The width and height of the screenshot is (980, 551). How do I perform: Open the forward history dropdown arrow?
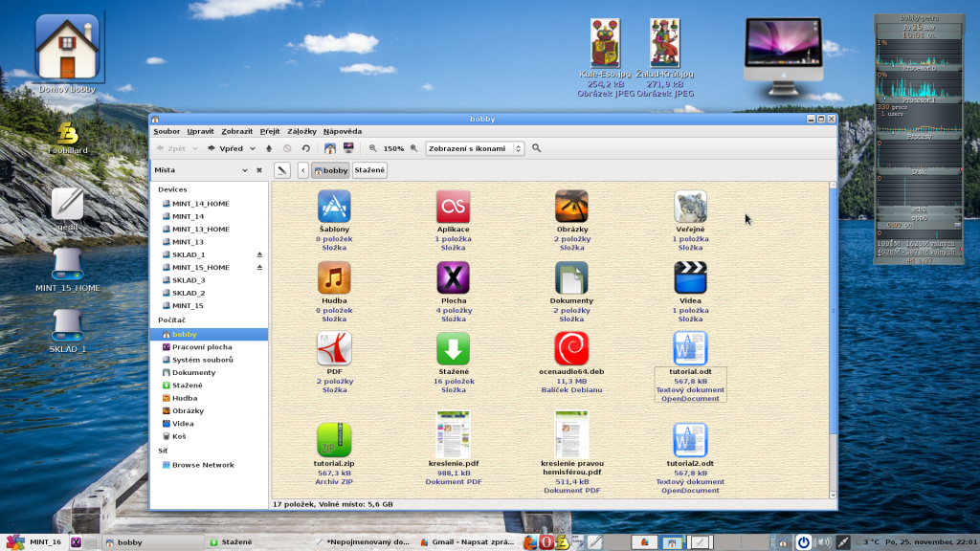point(253,148)
